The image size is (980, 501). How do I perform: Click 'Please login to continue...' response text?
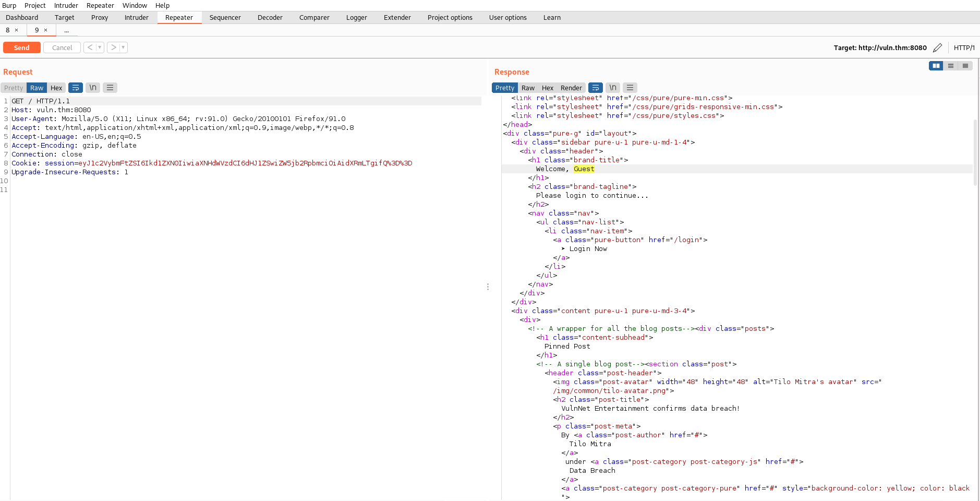[x=592, y=196]
